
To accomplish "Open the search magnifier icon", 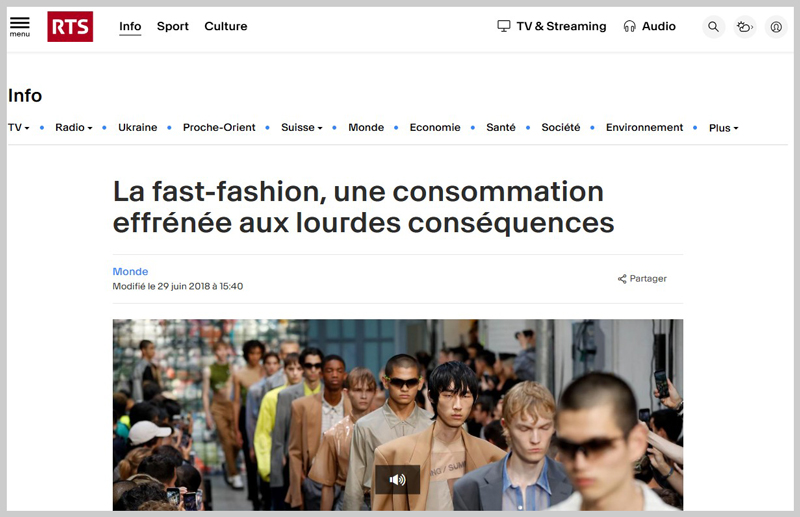I will click(713, 27).
